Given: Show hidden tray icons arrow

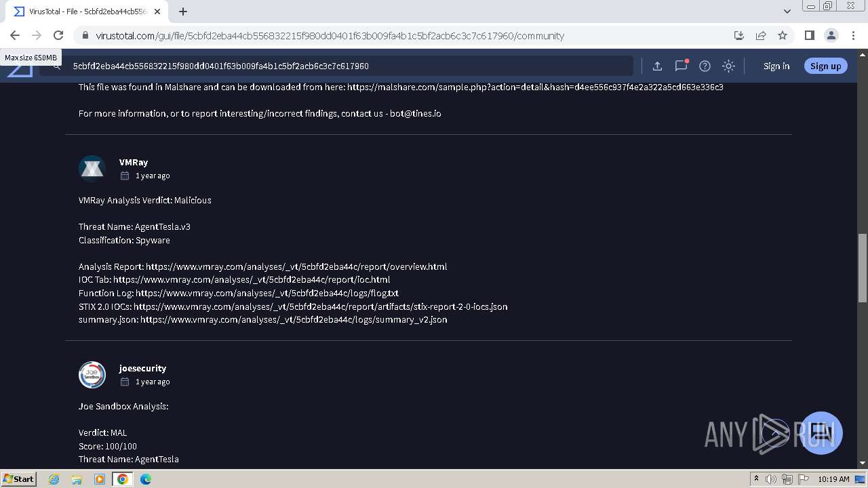Looking at the screenshot, I should (x=757, y=479).
